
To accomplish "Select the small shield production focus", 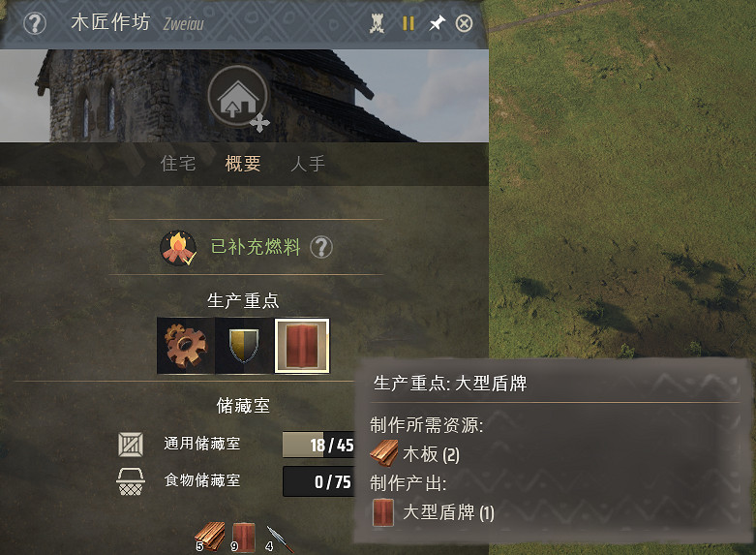I will (x=244, y=346).
